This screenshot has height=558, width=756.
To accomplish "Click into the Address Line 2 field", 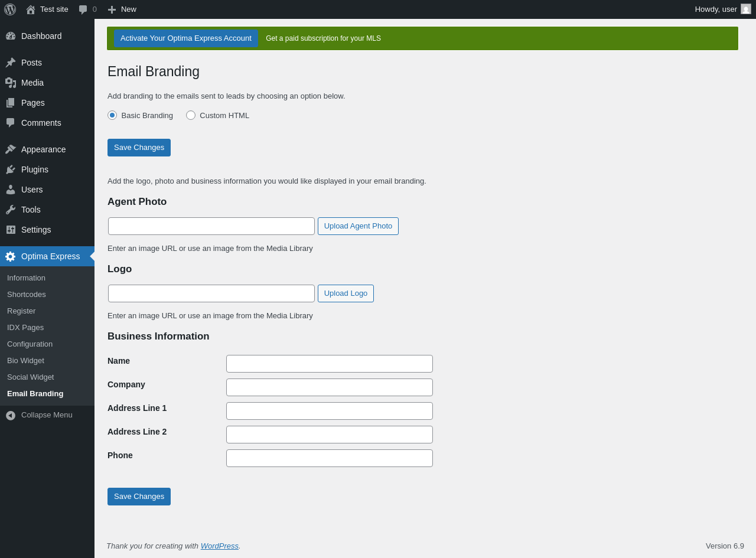I will (330, 435).
